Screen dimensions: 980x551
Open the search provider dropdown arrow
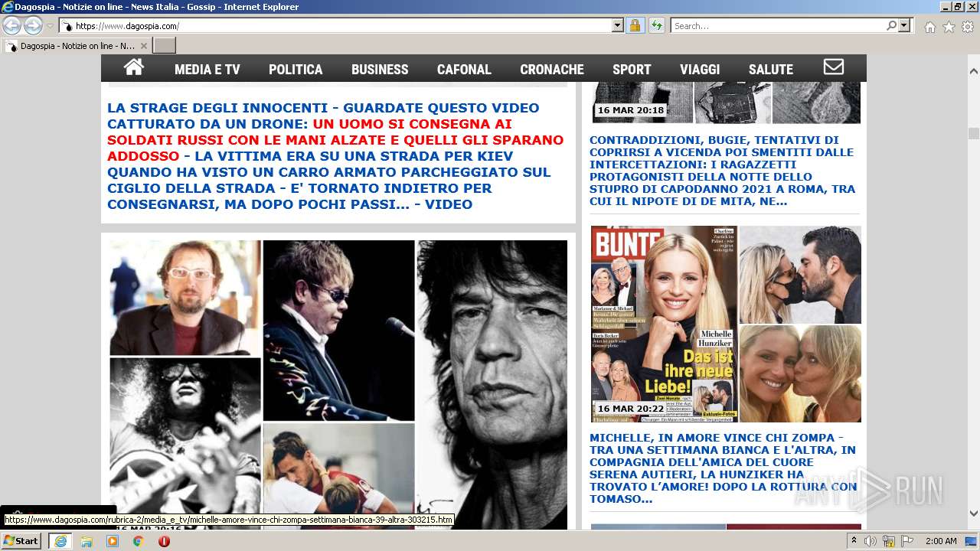click(x=904, y=25)
